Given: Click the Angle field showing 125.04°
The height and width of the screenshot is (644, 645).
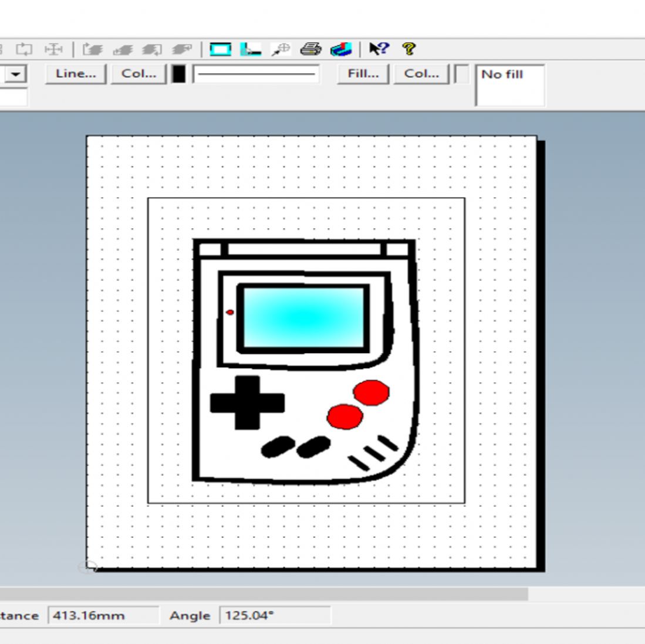Looking at the screenshot, I should click(x=275, y=615).
